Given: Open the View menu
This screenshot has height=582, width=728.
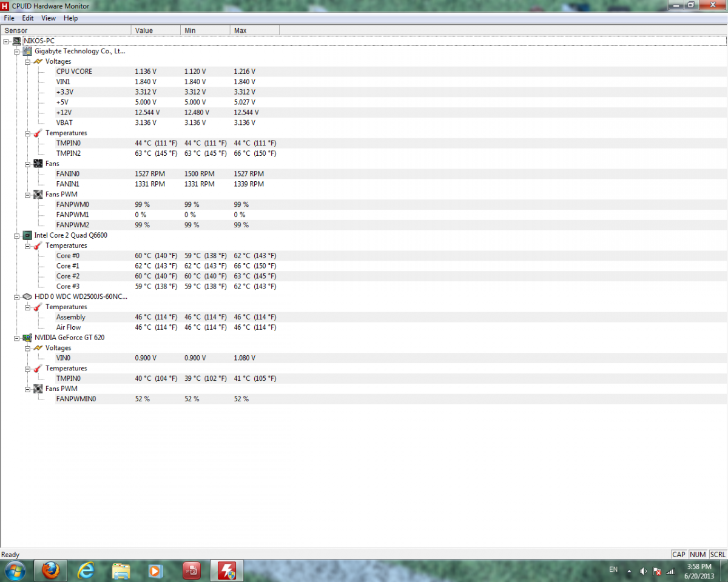Looking at the screenshot, I should tap(49, 18).
